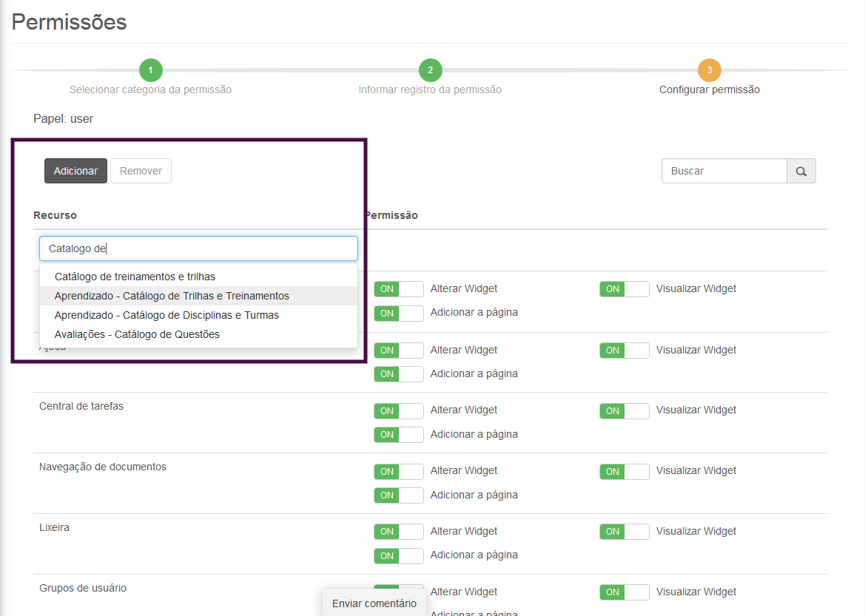Click the Remover button

(141, 171)
